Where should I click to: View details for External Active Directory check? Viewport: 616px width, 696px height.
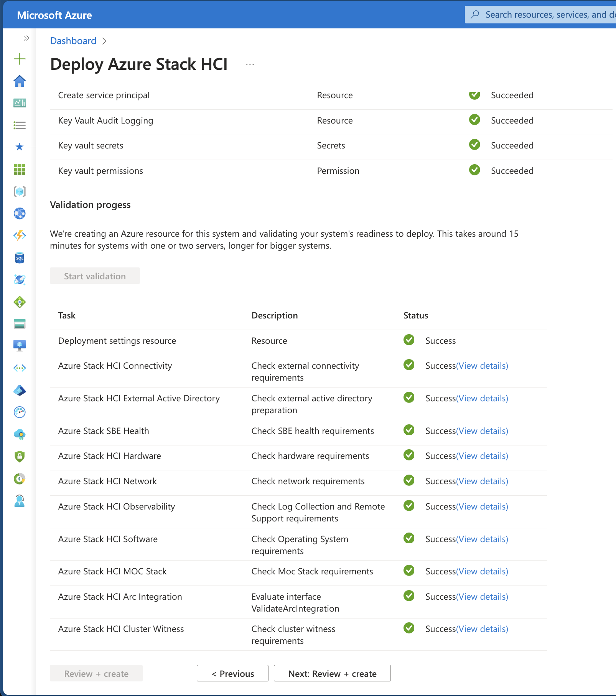coord(482,398)
